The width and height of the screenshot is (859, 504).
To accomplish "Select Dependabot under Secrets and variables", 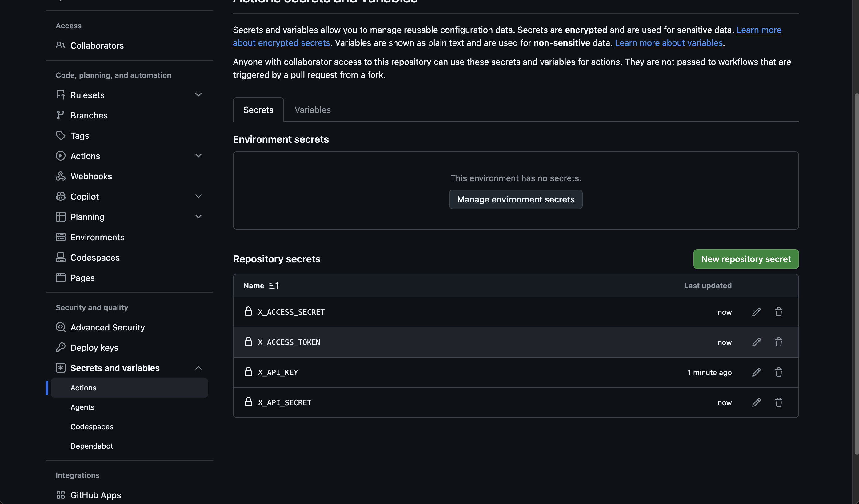I will [x=129, y=446].
